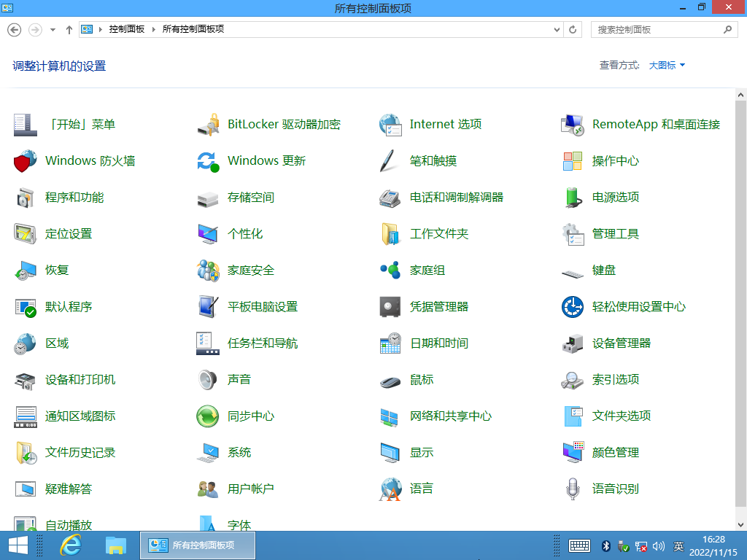Click the 任务栏和导航 link
This screenshot has height=560, width=747.
263,343
